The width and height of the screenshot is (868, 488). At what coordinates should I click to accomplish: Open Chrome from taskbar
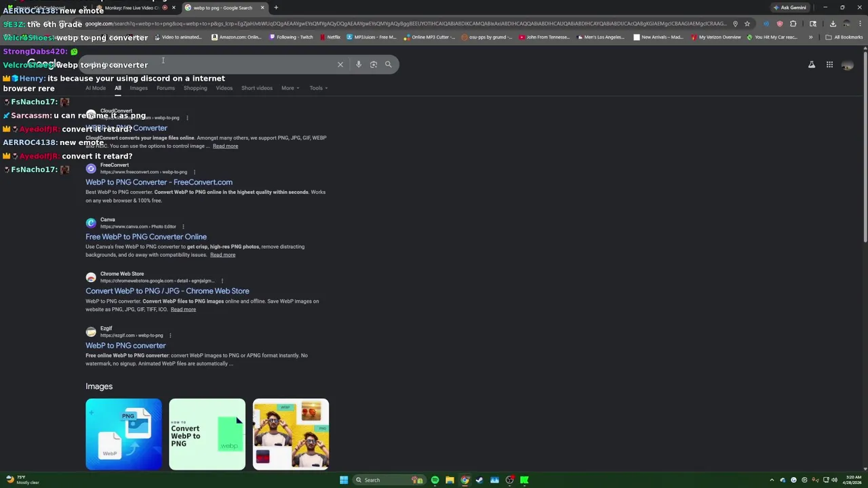pyautogui.click(x=465, y=480)
